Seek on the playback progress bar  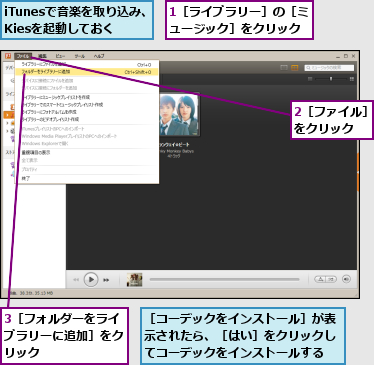224,279
